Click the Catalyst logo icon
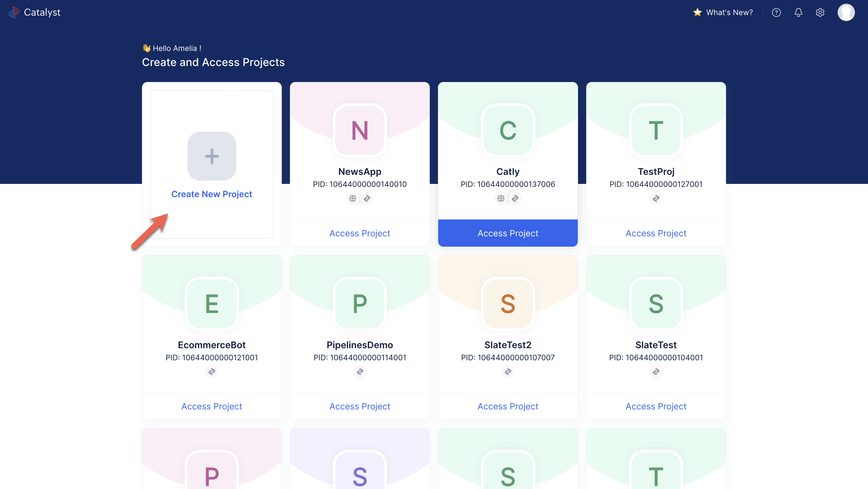 click(x=14, y=12)
